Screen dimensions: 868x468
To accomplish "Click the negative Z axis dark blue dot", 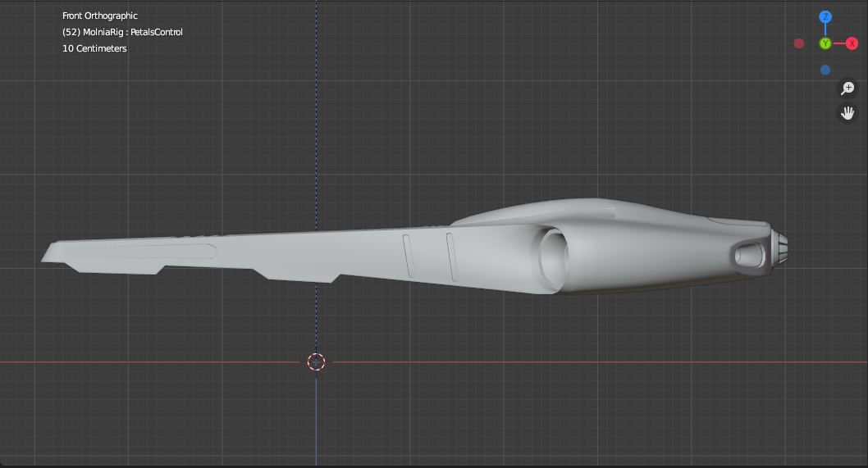I will (x=825, y=70).
